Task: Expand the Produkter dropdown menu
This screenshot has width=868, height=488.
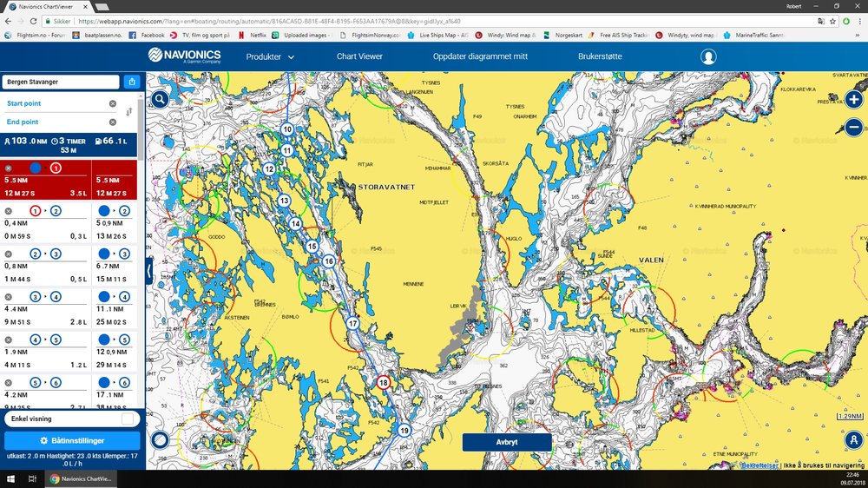Action: (x=270, y=56)
